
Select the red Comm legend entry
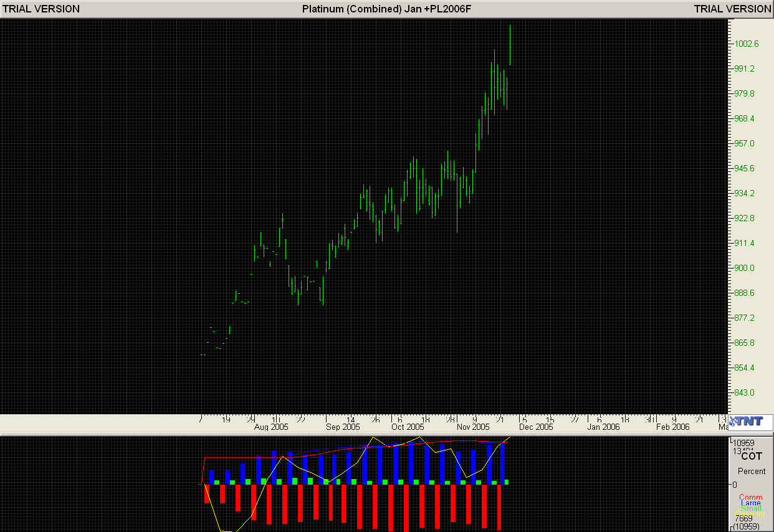tap(751, 498)
